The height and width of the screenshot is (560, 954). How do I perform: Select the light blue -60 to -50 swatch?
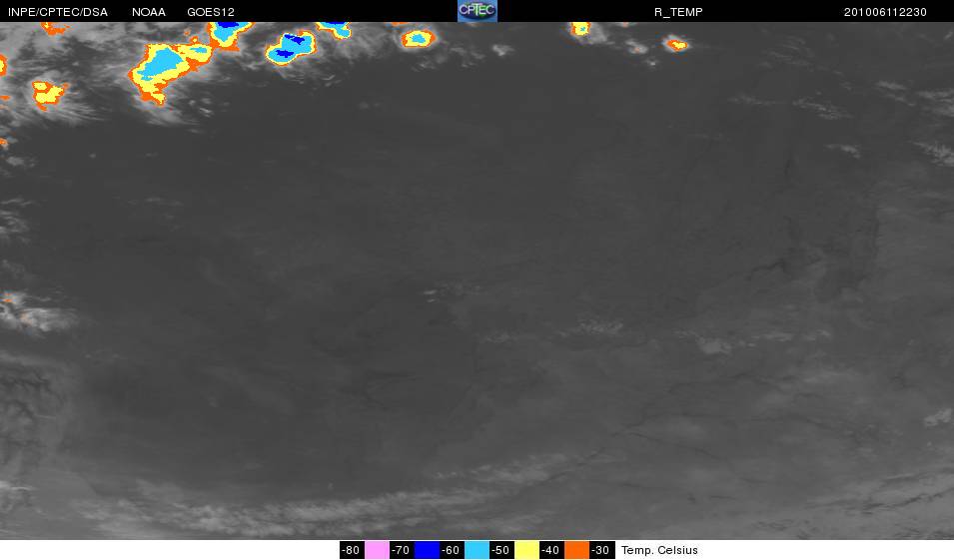click(477, 550)
